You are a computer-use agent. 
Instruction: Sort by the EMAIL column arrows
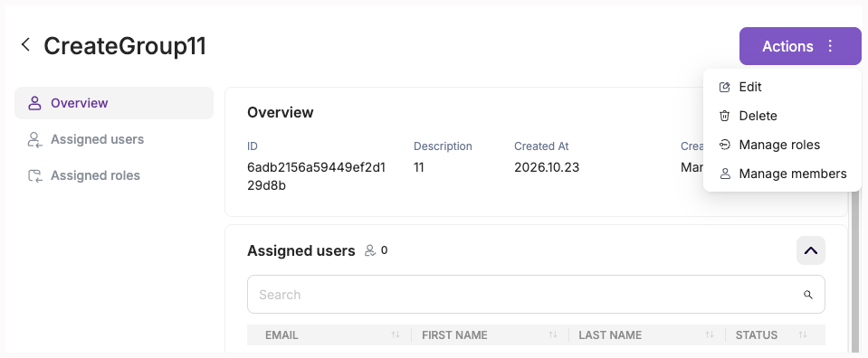(x=396, y=334)
